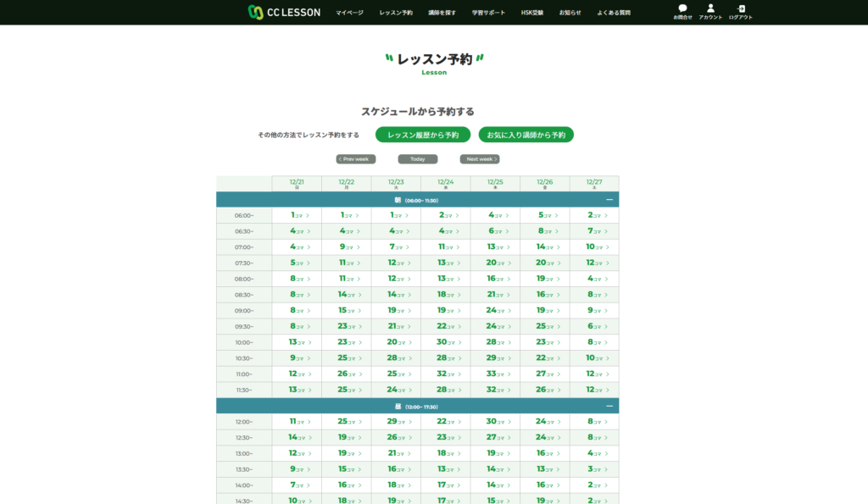The height and width of the screenshot is (504, 868).
Task: Open the お問合せ contact icon
Action: click(x=682, y=11)
